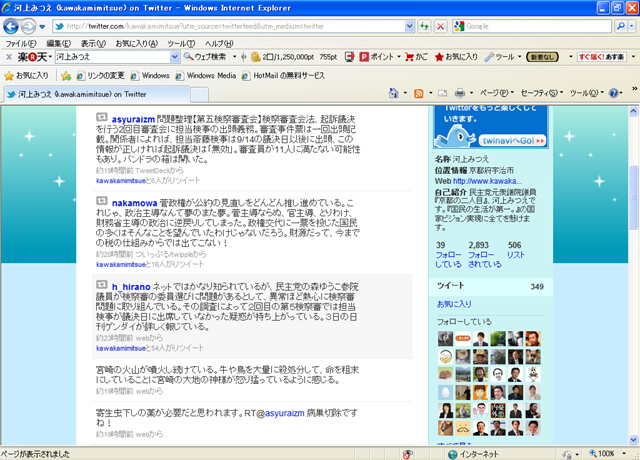Click the red star お気に入り Rakuten button
This screenshot has width=640, height=460.
[x=456, y=57]
